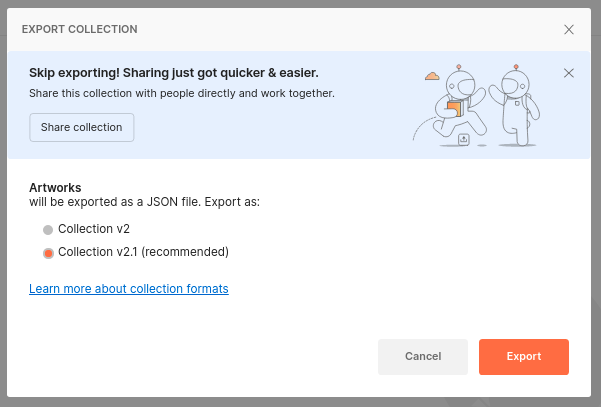Click the waving astronaut illustration

pyautogui.click(x=516, y=105)
